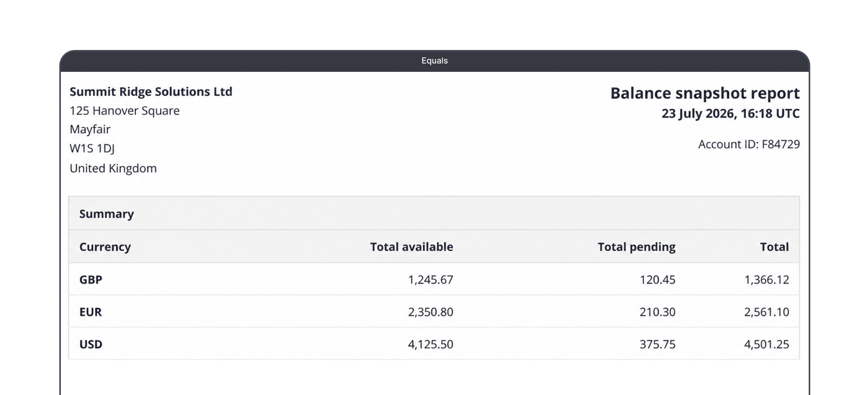
Task: Select the Summit Ridge Solutions Ltd company name
Action: (x=151, y=92)
